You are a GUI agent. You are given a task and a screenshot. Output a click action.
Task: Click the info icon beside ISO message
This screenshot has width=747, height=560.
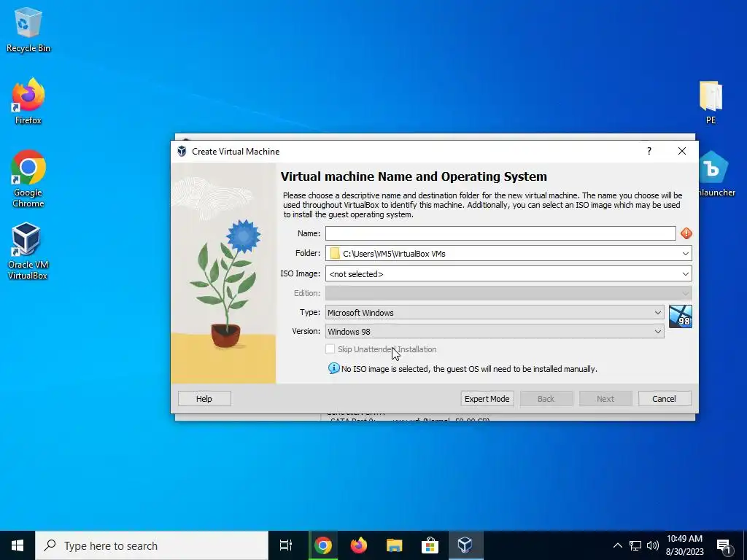pyautogui.click(x=333, y=368)
